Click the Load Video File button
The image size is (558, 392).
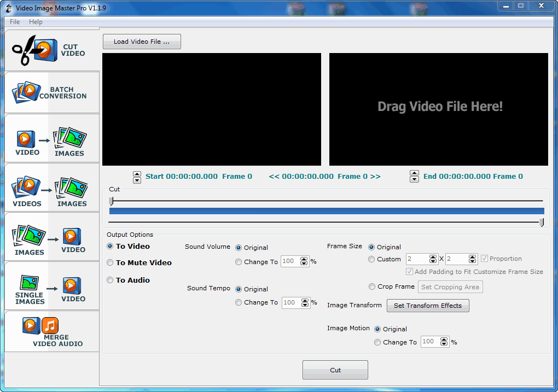[x=141, y=42]
